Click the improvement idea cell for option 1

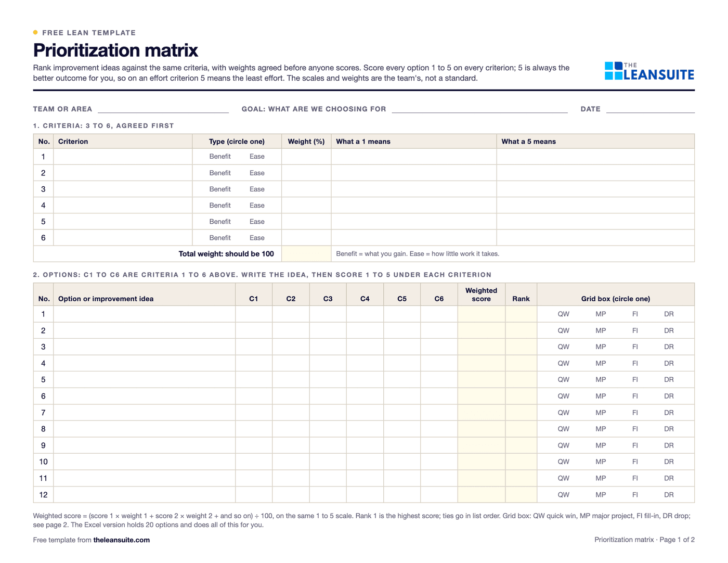tap(144, 314)
